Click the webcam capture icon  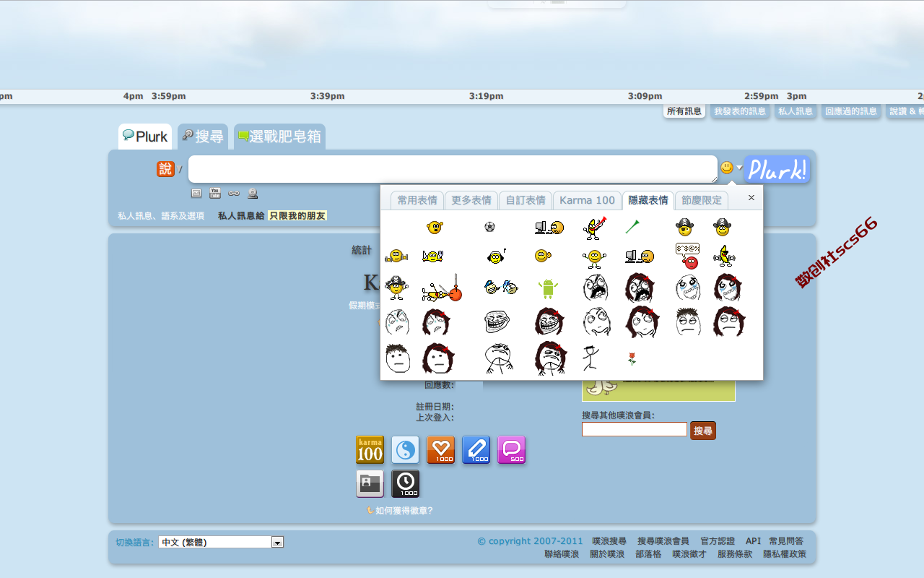pos(253,193)
